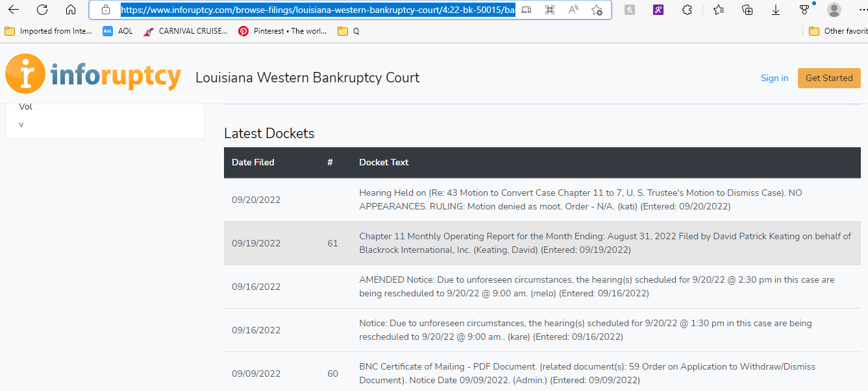Screen dimensions: 868x391
Task: Reload the page with the refresh icon
Action: click(x=42, y=10)
